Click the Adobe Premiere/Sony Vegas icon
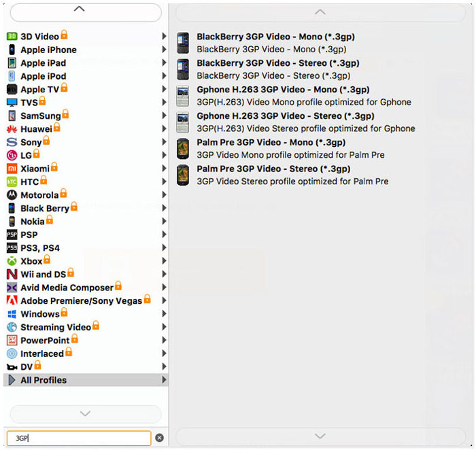 [12, 300]
